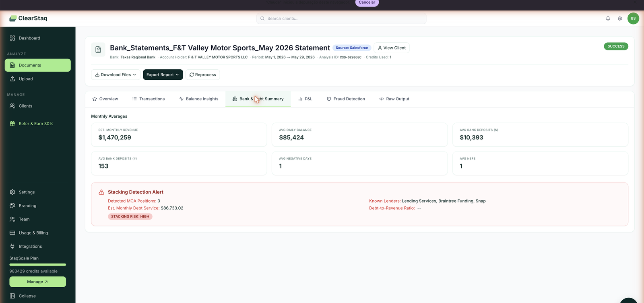
Task: Expand the Export Report dropdown
Action: coord(163,75)
